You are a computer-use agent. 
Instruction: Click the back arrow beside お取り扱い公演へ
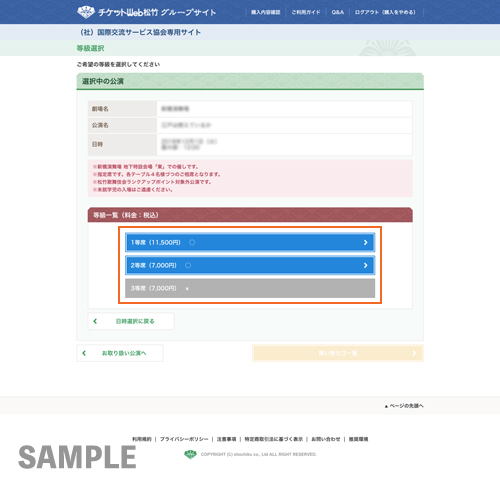click(84, 353)
